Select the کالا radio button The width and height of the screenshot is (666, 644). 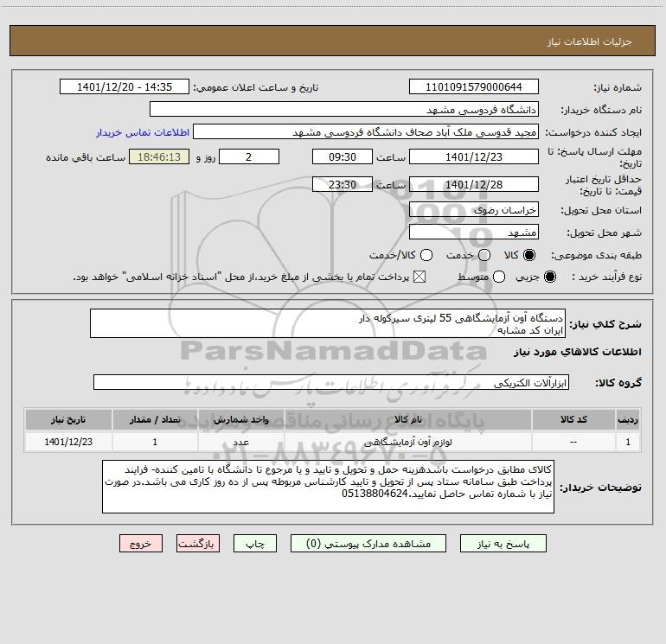click(x=529, y=255)
